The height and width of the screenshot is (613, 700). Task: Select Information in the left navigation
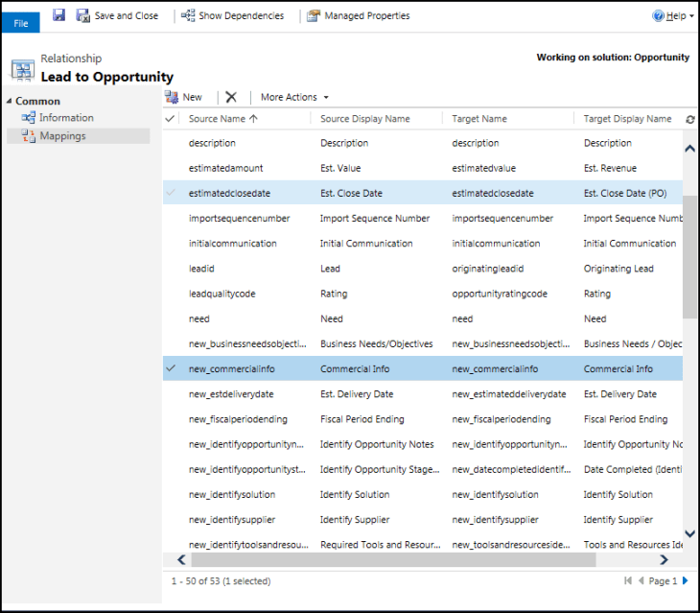[x=66, y=118]
